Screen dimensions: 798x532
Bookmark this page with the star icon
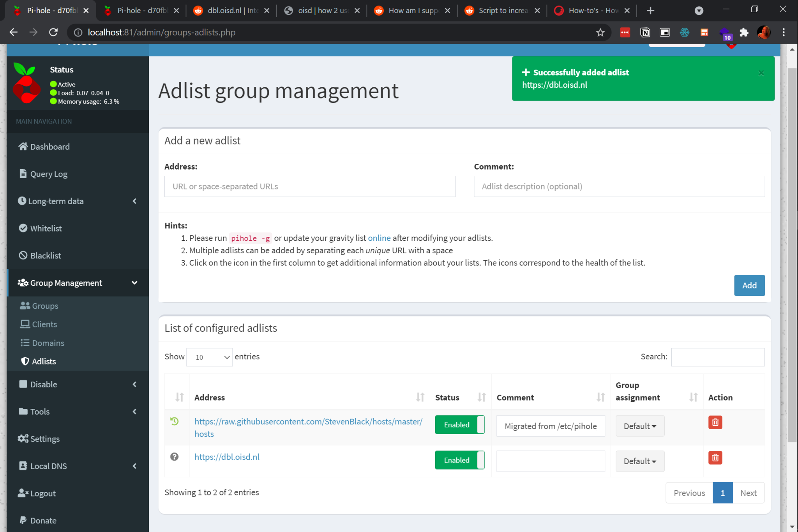(600, 32)
